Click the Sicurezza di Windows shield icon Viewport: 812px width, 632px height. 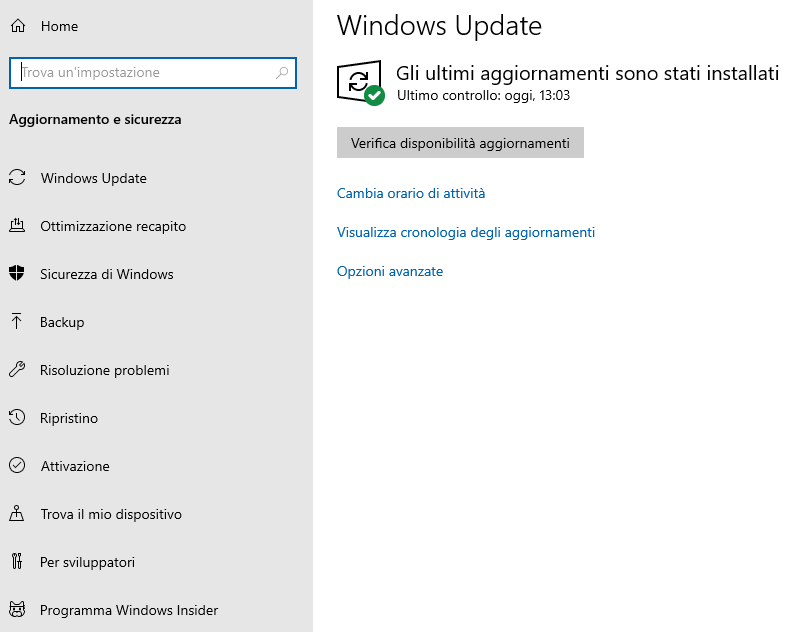(17, 273)
